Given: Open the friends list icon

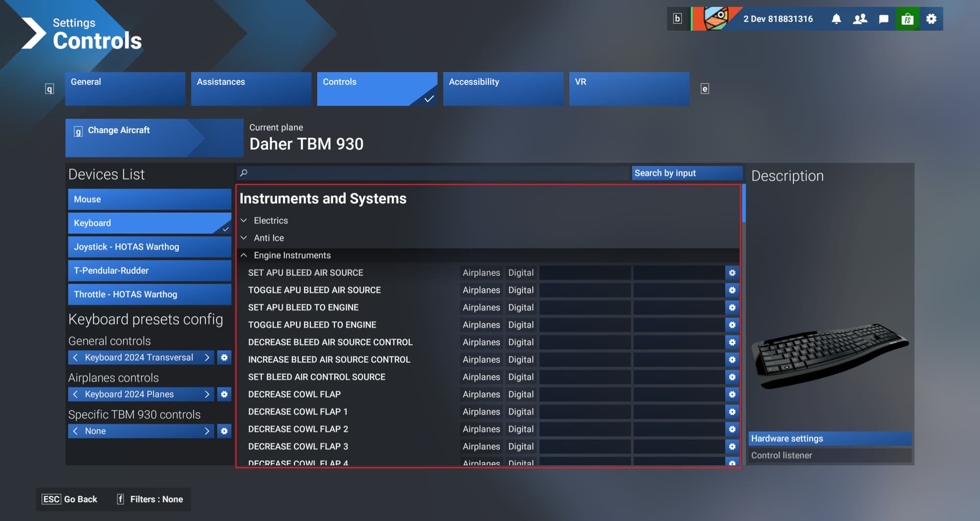Looking at the screenshot, I should [860, 18].
